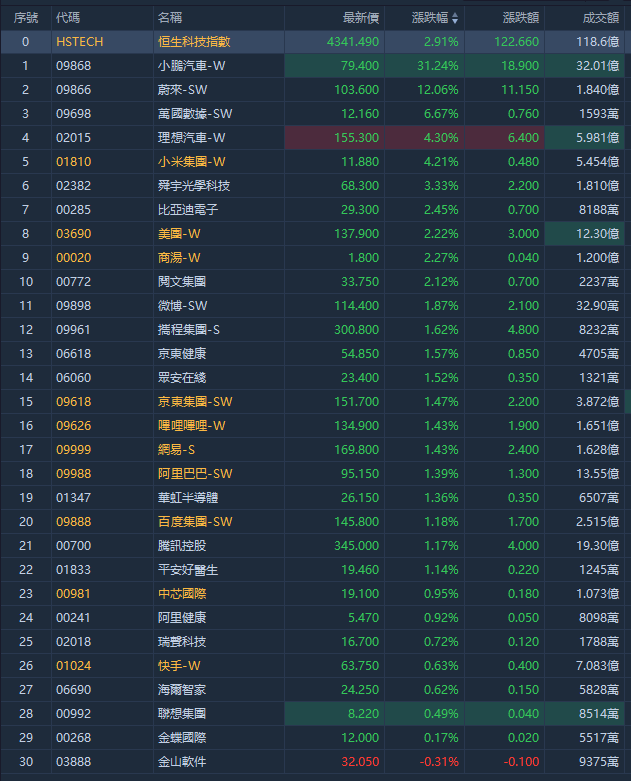Click change amount 18.900 cell
This screenshot has width=631, height=781.
click(505, 66)
